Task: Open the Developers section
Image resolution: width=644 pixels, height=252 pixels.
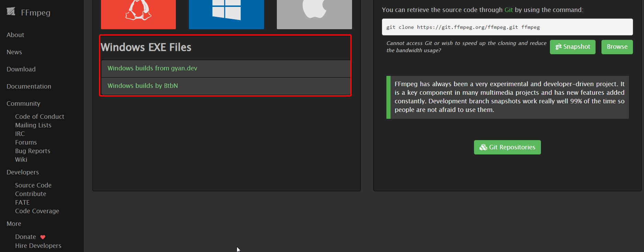Action: coord(23,172)
